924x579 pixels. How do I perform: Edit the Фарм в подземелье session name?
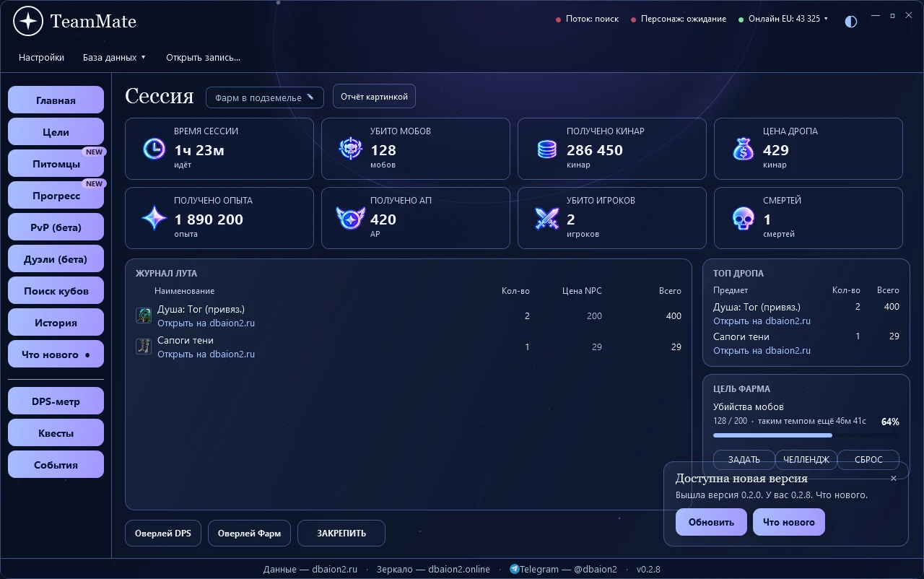[264, 97]
